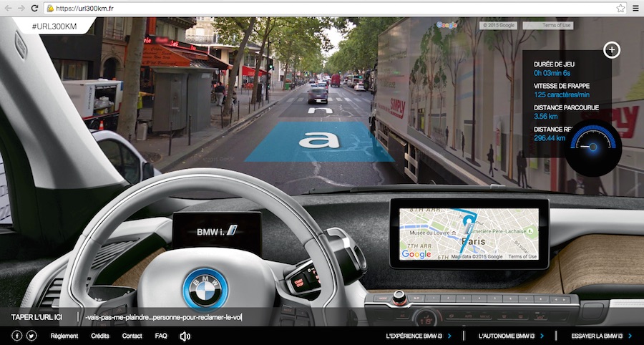
Task: Click the #URL300KM logo tab
Action: pyautogui.click(x=54, y=26)
